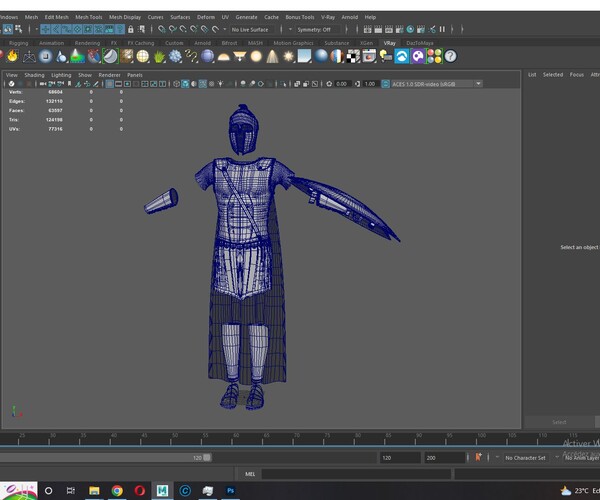
Task: Click the first clapperboard render view icon
Action: (x=367, y=29)
